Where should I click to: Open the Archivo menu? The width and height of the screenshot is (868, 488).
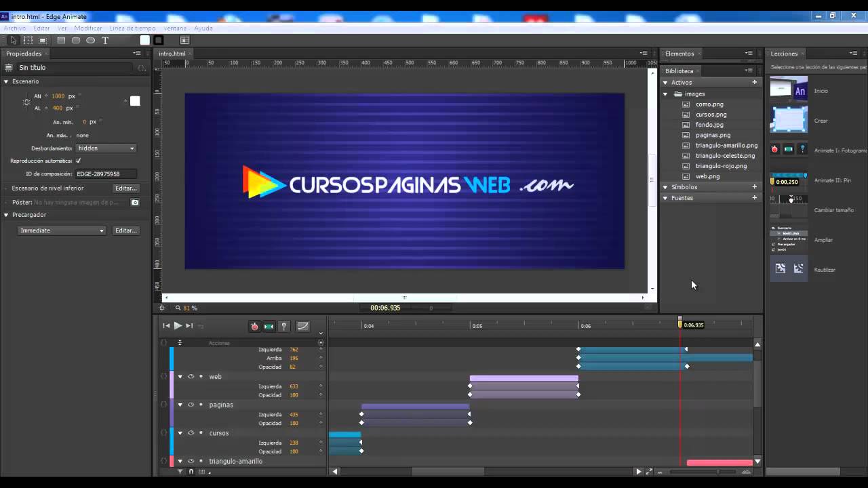click(15, 28)
